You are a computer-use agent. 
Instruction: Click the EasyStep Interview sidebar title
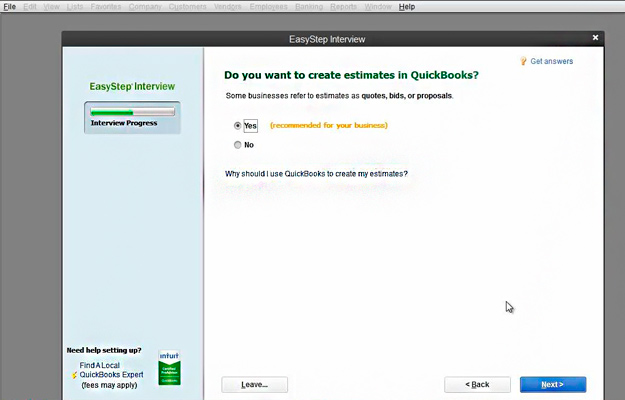132,86
